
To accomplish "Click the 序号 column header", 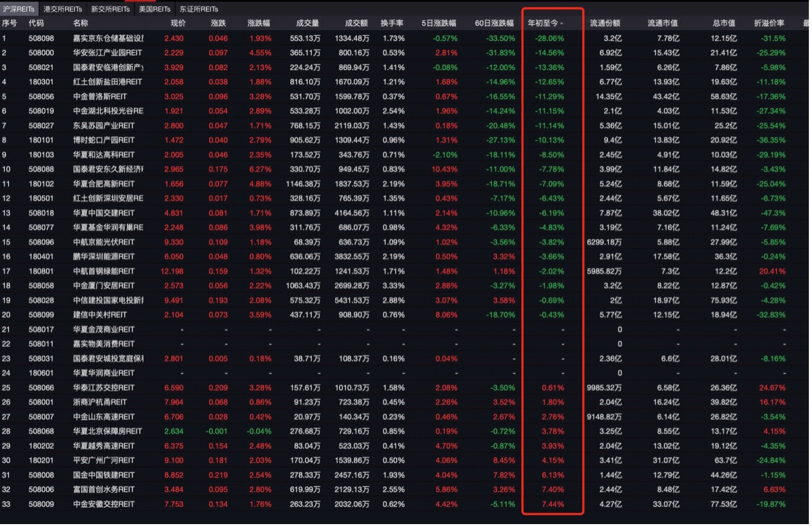I will click(x=9, y=23).
